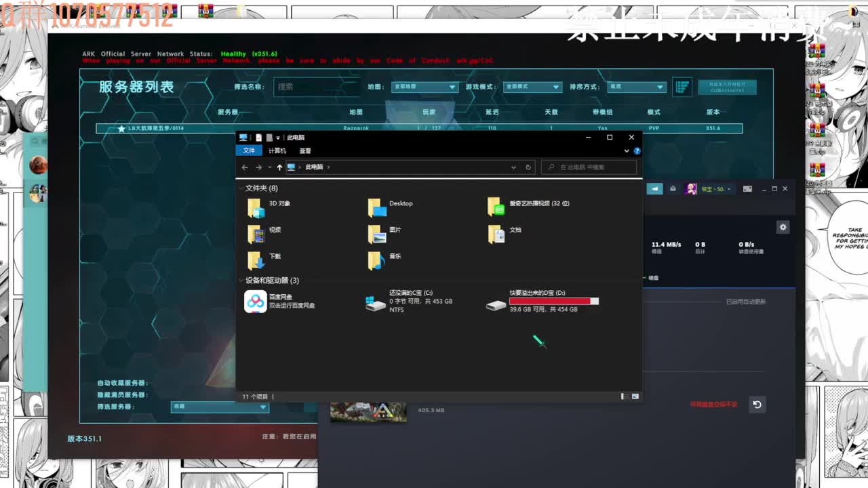Image resolution: width=868 pixels, height=488 pixels.
Task: Go up one folder level
Action: pos(279,167)
